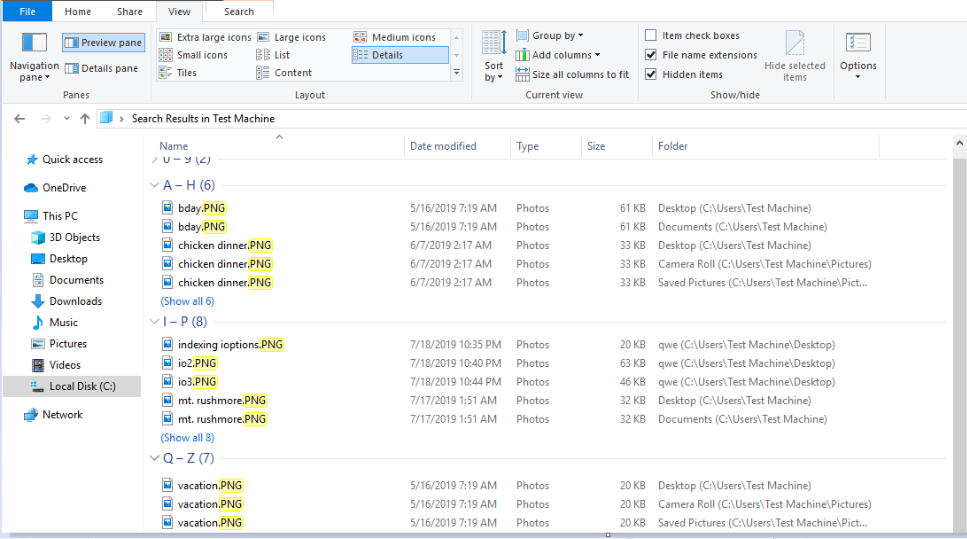Open the Navigation pane menu
Image resolution: width=967 pixels, height=539 pixels.
click(x=34, y=57)
